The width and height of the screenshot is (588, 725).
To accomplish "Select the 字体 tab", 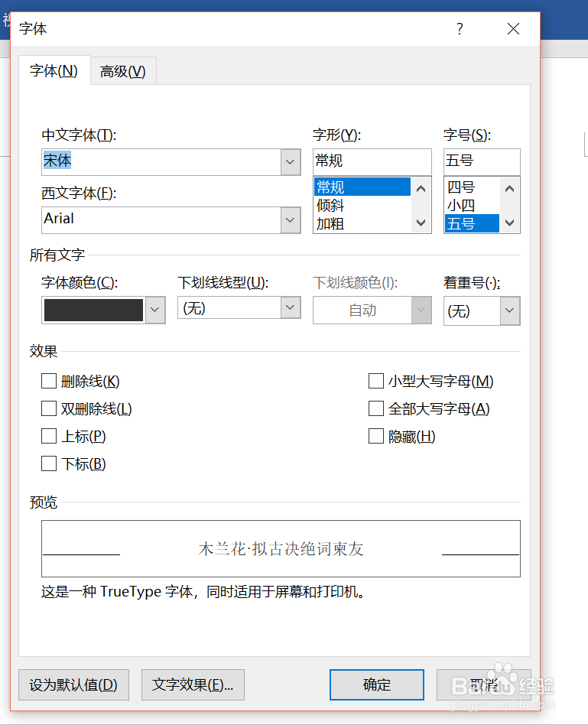I will pyautogui.click(x=54, y=71).
